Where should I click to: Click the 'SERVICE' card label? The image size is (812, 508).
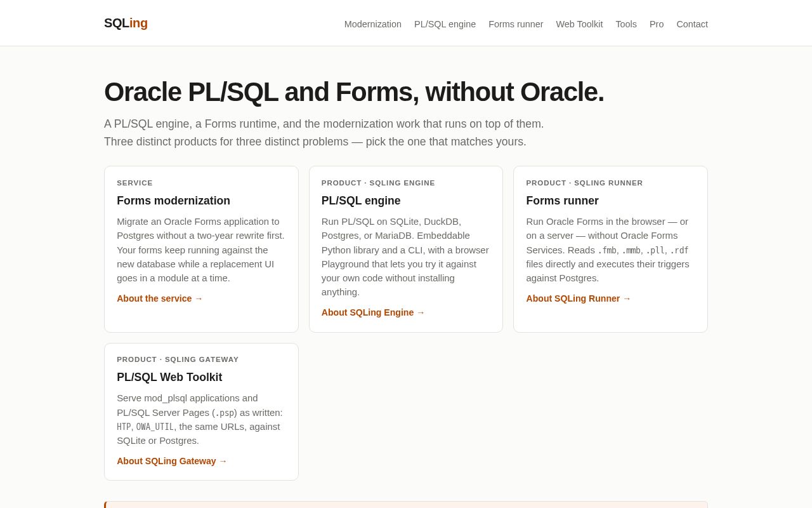[x=134, y=183]
